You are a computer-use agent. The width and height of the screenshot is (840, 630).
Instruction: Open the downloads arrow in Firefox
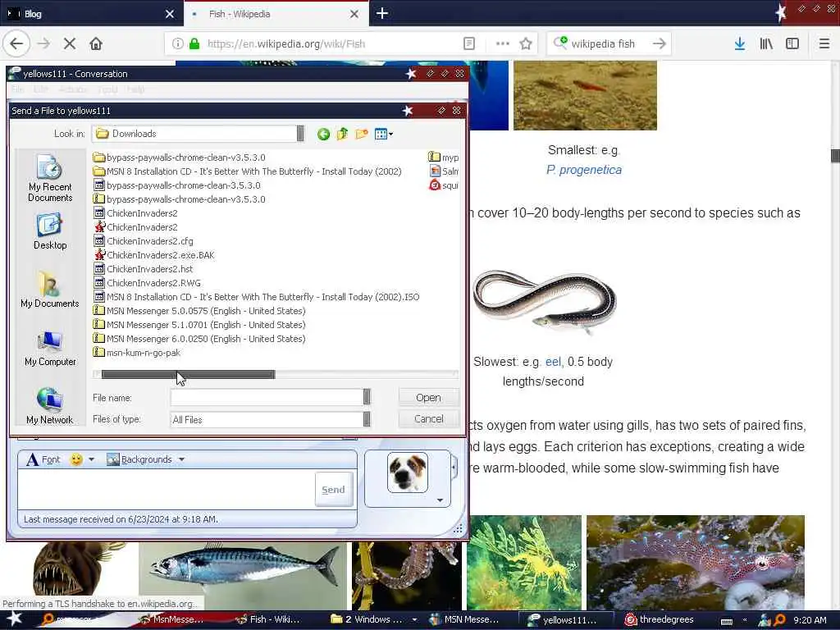coord(740,44)
